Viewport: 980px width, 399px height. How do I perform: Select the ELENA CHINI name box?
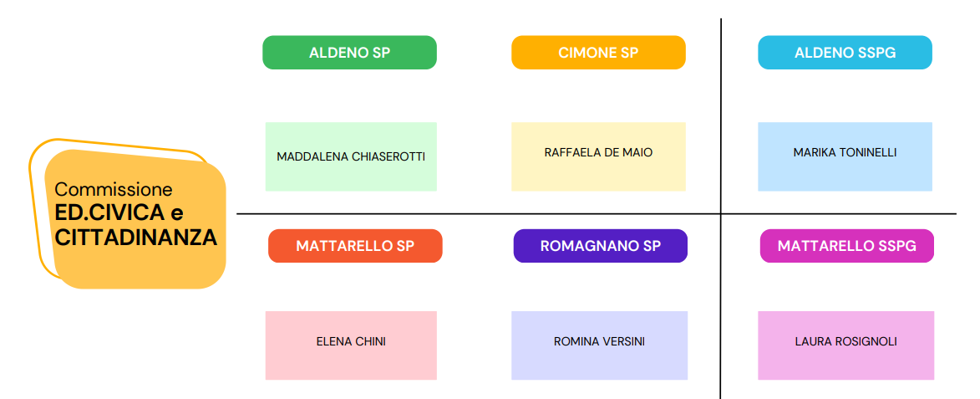(x=351, y=345)
